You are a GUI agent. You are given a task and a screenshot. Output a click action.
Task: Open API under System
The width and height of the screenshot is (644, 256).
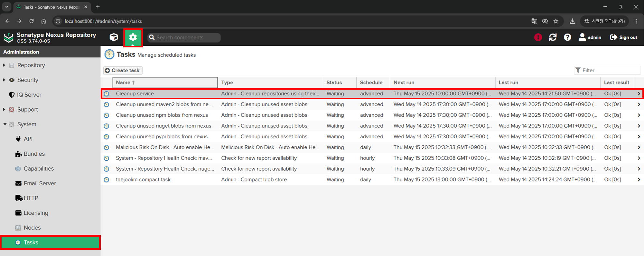28,139
